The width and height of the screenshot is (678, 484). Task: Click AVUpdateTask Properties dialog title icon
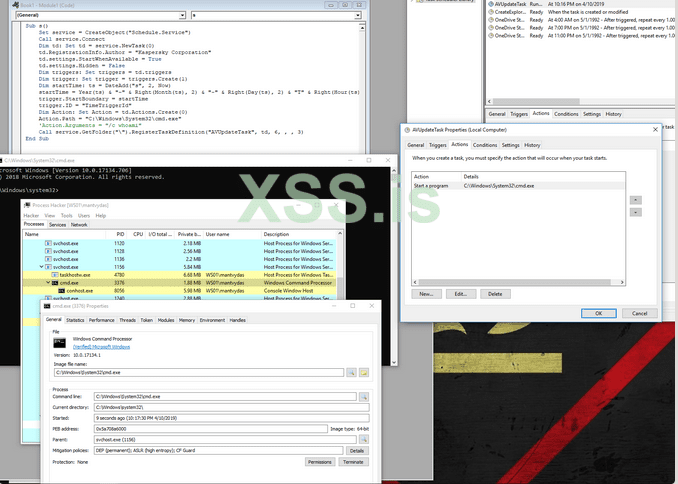tap(407, 130)
